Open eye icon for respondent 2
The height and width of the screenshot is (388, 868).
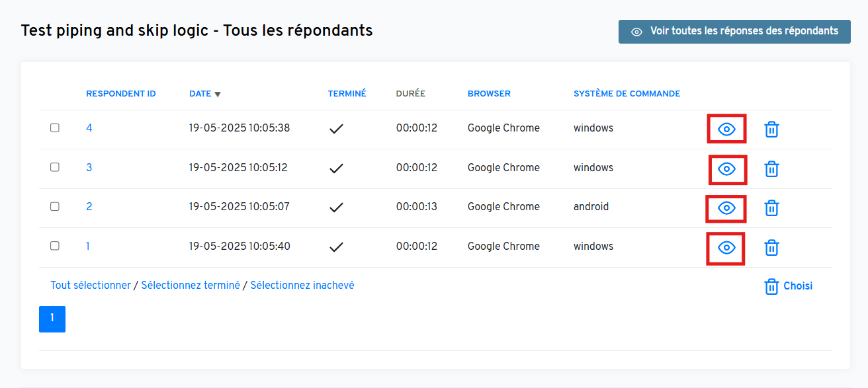[x=726, y=208]
